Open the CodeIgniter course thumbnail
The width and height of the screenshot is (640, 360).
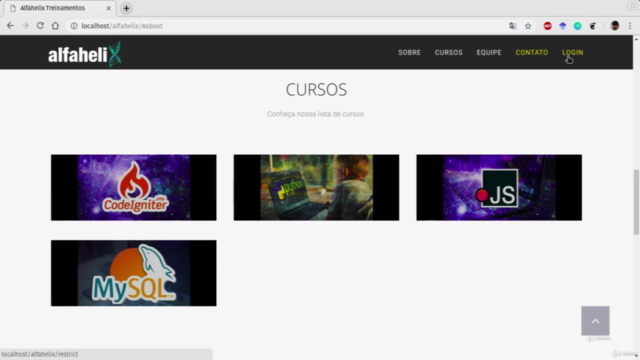[x=134, y=187]
